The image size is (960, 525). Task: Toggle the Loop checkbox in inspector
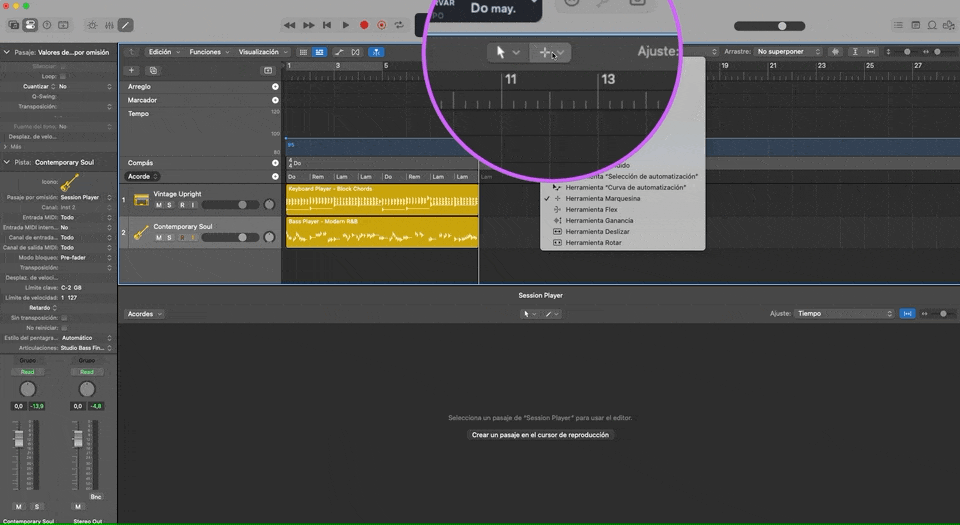click(x=63, y=76)
